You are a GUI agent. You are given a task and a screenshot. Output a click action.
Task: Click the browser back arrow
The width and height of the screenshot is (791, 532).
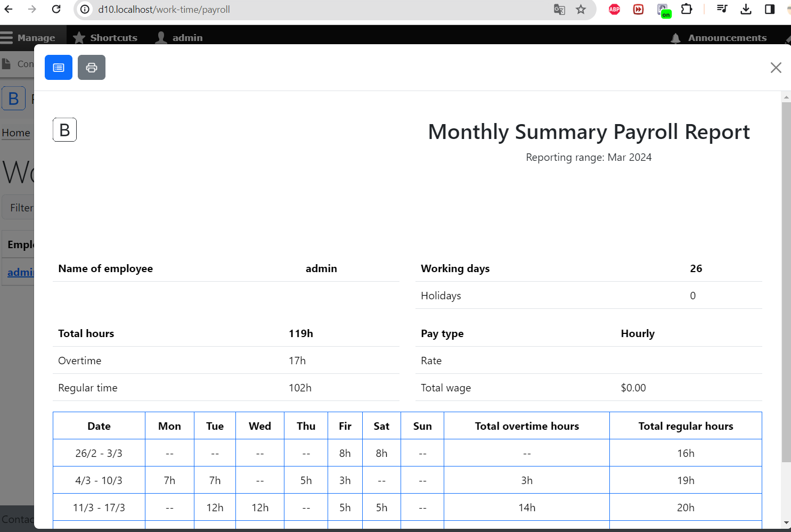[9, 10]
